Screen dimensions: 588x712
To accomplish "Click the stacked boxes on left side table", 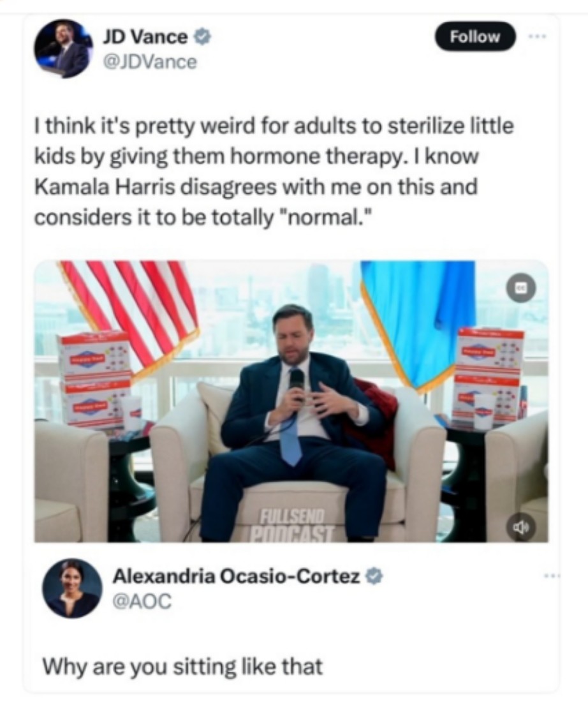I will (x=94, y=380).
